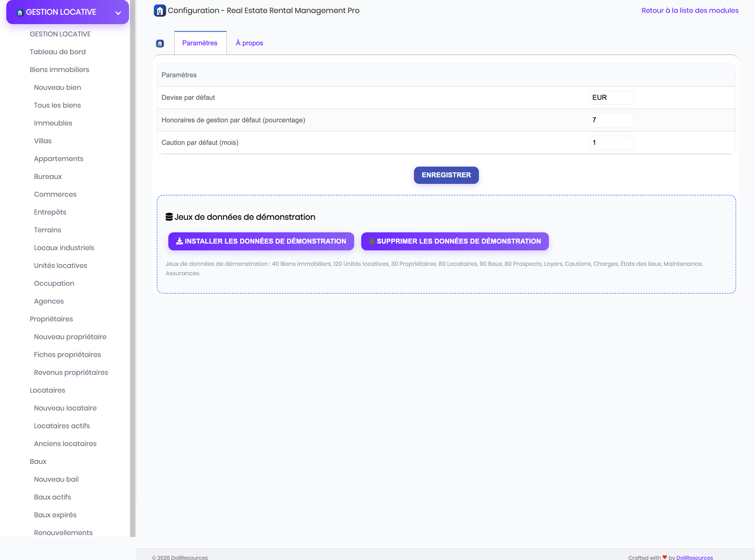Open Agences sidebar entry
Screen dimensions: 755x560
click(x=48, y=301)
